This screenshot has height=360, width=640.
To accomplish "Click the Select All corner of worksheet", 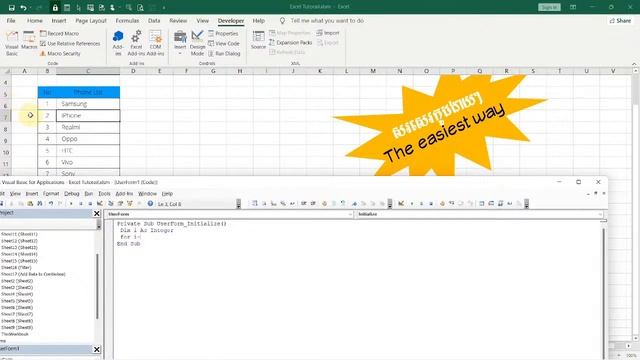I will [6, 71].
